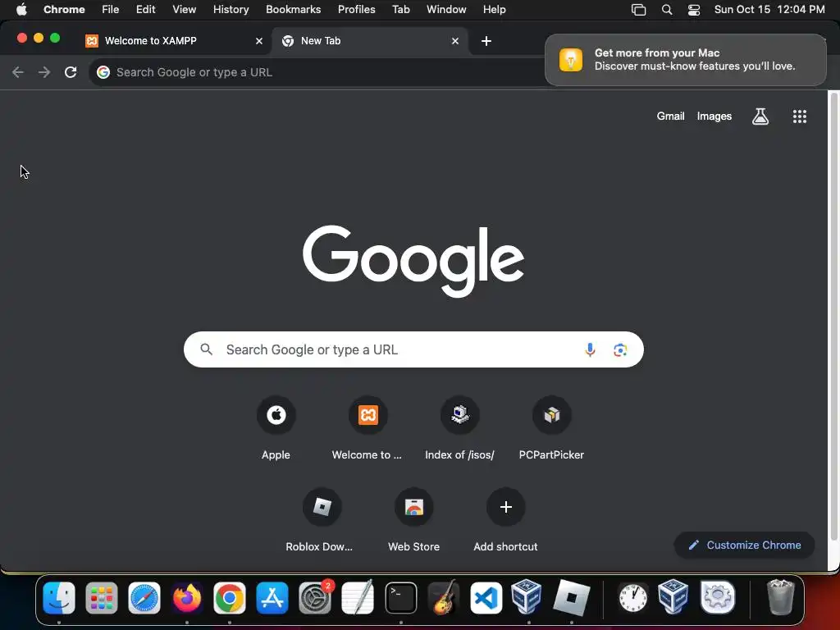Open Finder from the dock
The height and width of the screenshot is (630, 840).
point(59,598)
